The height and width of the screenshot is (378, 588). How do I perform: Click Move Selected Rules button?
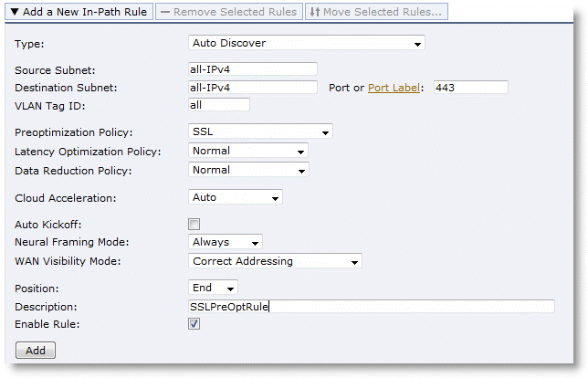click(x=375, y=13)
